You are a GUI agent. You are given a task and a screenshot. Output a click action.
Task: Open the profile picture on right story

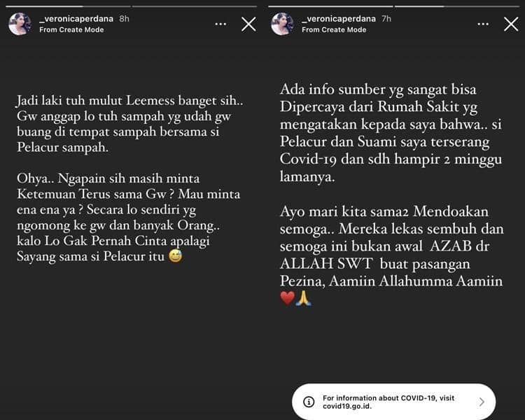pos(282,24)
